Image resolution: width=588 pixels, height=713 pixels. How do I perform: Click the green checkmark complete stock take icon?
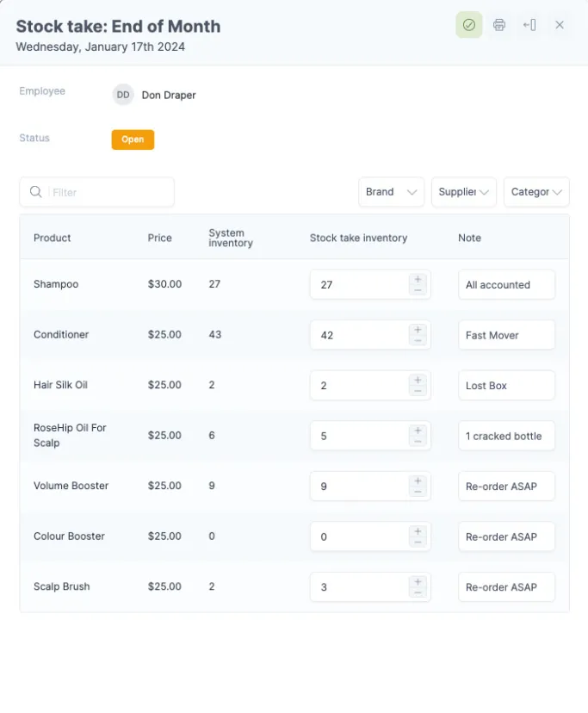(x=468, y=25)
